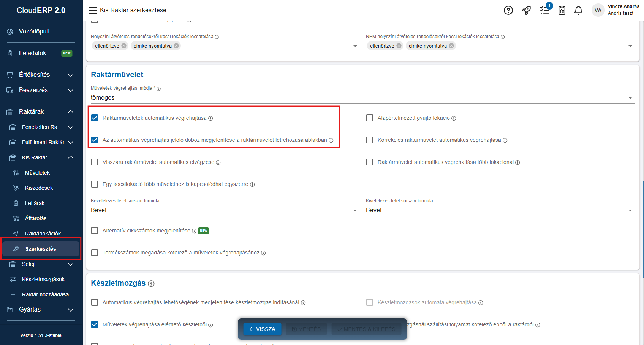The width and height of the screenshot is (644, 345).
Task: Open 'Kivételezés tétel sorszín formula' dropdown
Action: tap(500, 210)
